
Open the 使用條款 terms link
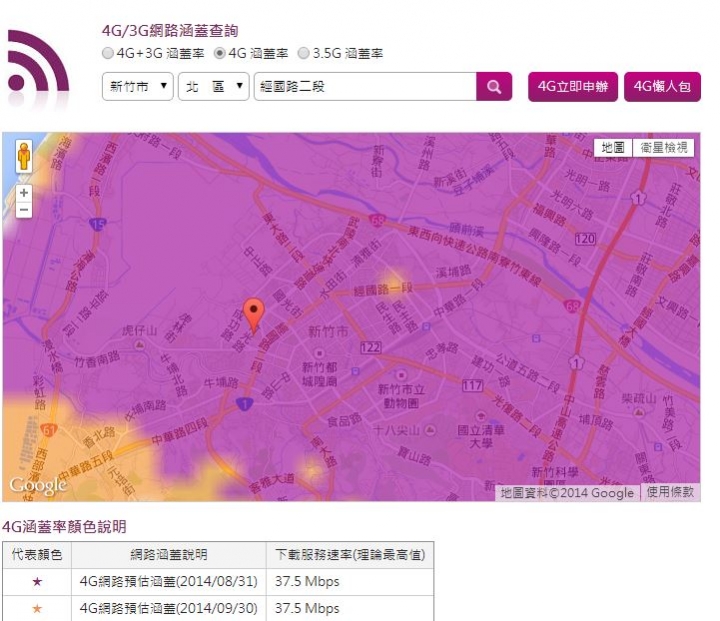(670, 492)
